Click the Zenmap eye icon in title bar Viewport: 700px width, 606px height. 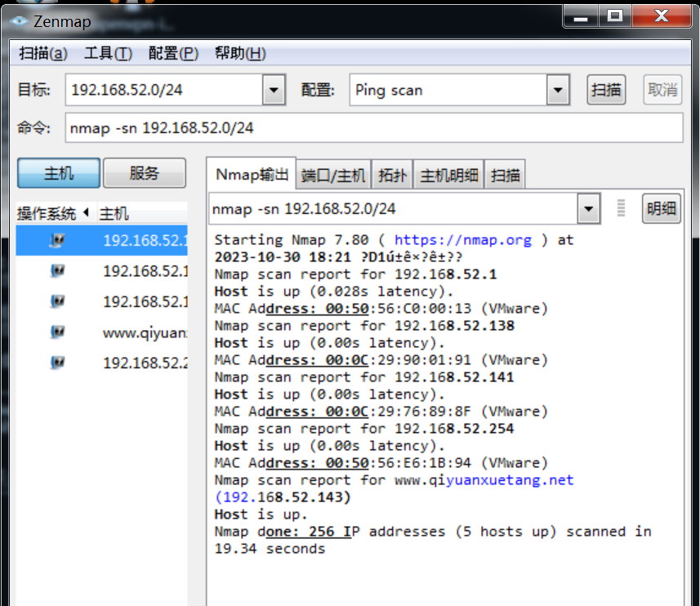pyautogui.click(x=19, y=21)
